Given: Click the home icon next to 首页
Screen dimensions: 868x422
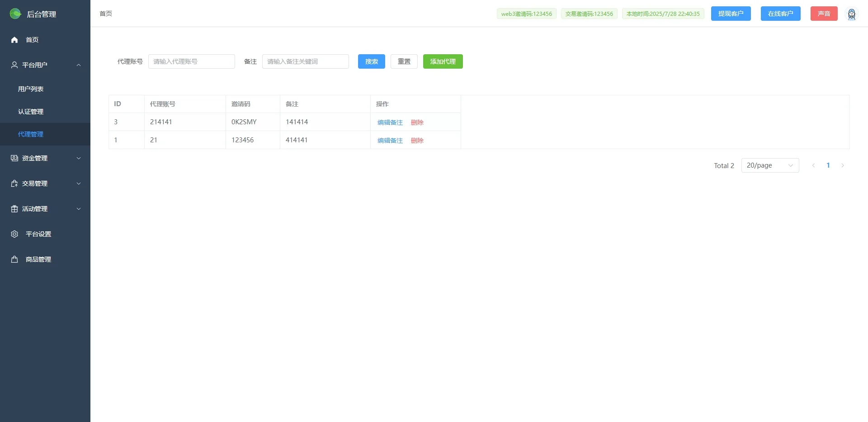Looking at the screenshot, I should (x=14, y=40).
